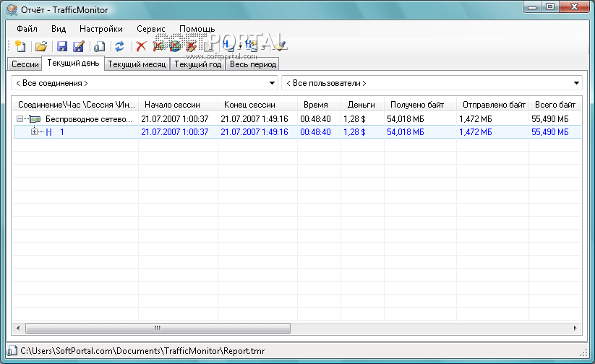Screen dimensions: 595x364
Task: Open the Файл menu
Action: pyautogui.click(x=27, y=29)
